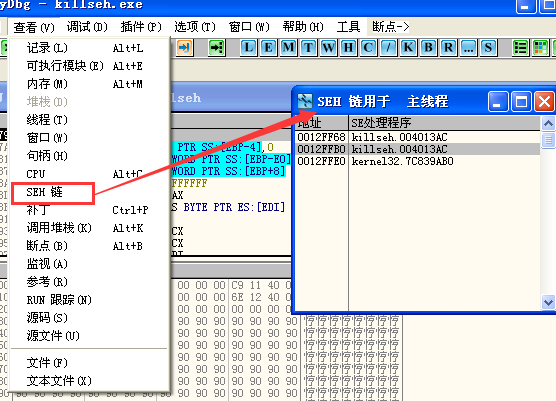Click the colored grid appearance toolbar icon
Viewport: 556px width, 401px height.
point(540,47)
